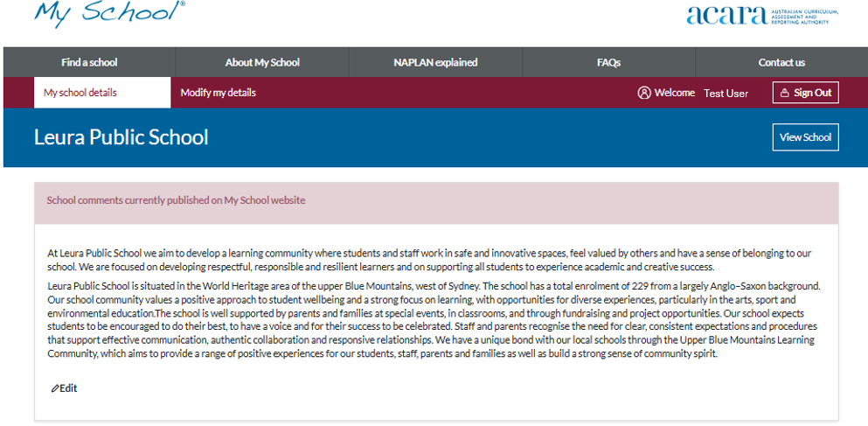Viewport: 868px width, 426px height.
Task: Click the My School logo
Action: (x=109, y=12)
